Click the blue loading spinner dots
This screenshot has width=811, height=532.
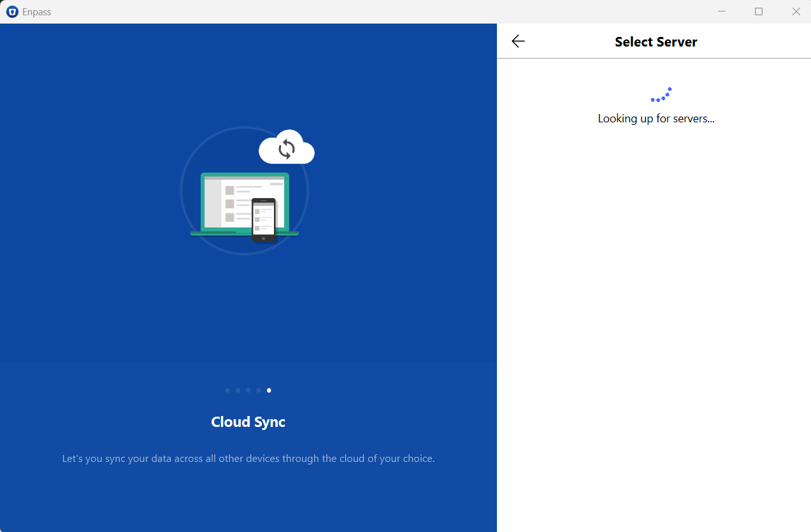click(661, 94)
